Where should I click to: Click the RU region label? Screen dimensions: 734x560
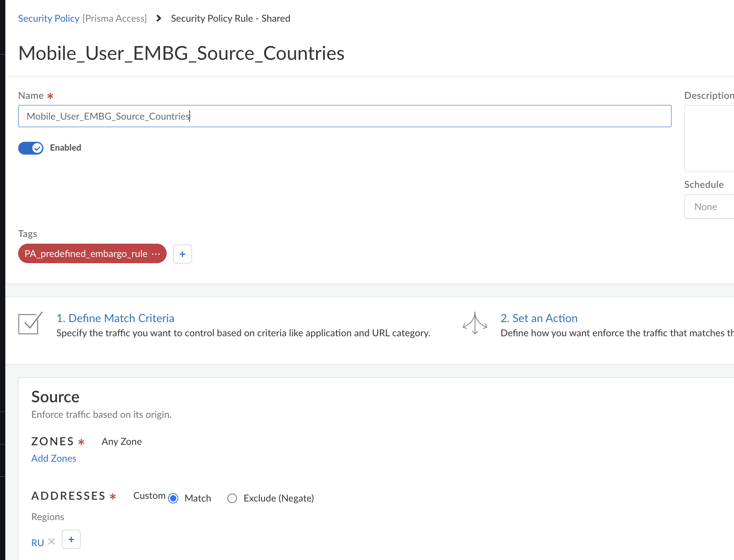coord(38,542)
